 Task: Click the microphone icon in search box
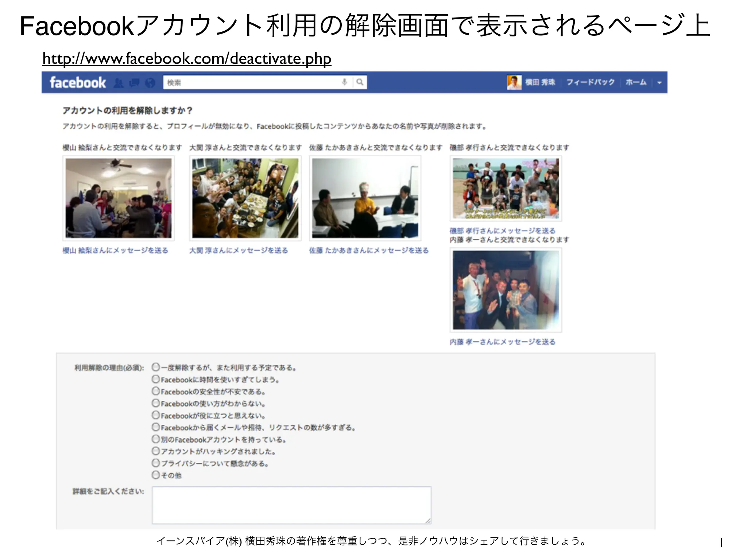[344, 82]
